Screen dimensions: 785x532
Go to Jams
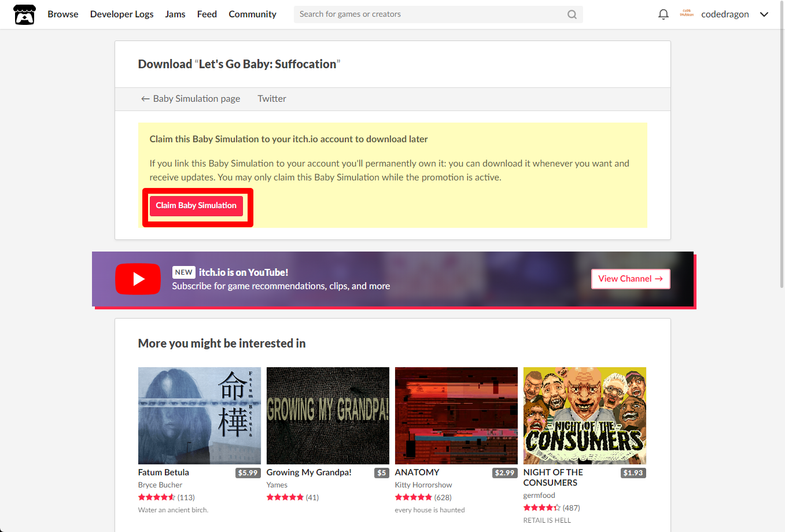coord(175,14)
